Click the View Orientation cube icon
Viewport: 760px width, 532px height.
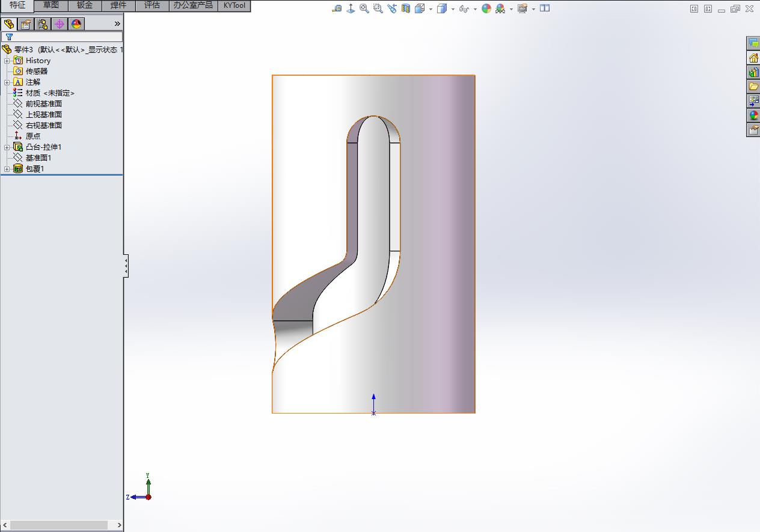[x=420, y=8]
